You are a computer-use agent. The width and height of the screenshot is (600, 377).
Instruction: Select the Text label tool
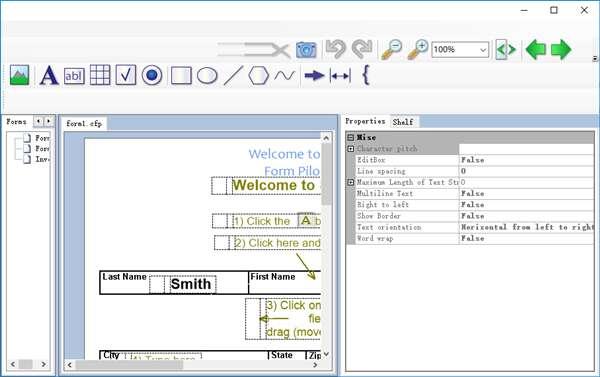(x=49, y=75)
